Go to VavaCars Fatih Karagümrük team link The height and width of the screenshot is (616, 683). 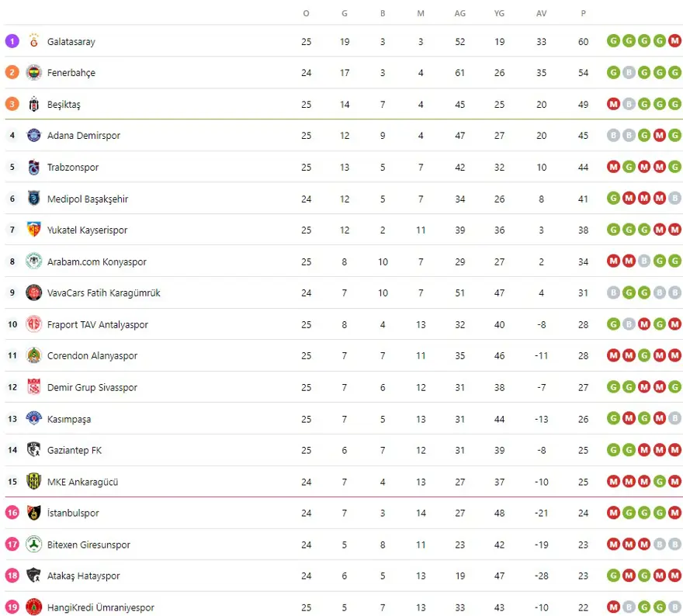point(104,293)
